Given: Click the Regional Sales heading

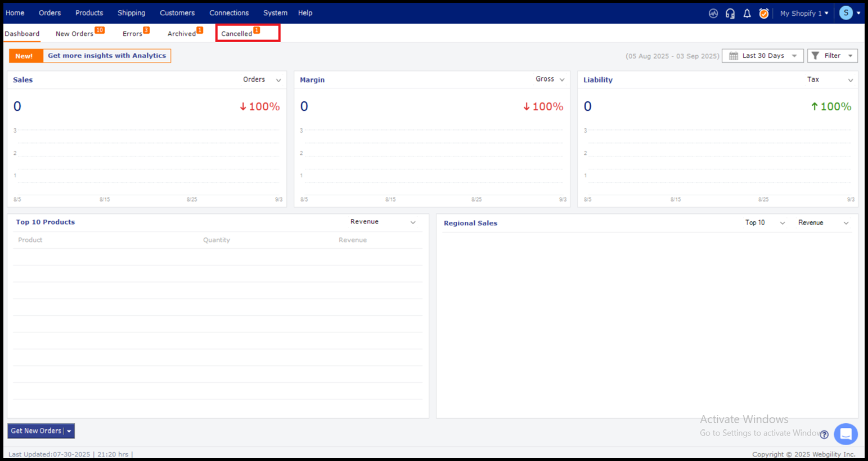Looking at the screenshot, I should [x=470, y=223].
